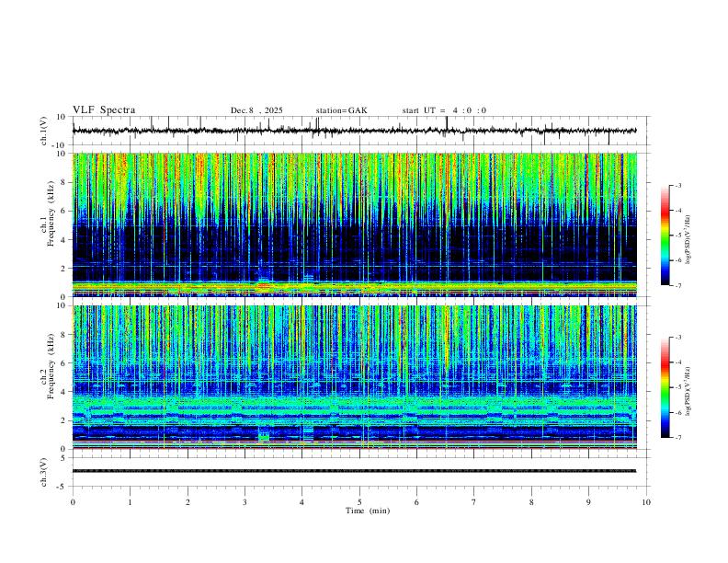Click time axis tick label "1"
Screen dimensions: 728x563
(130, 502)
